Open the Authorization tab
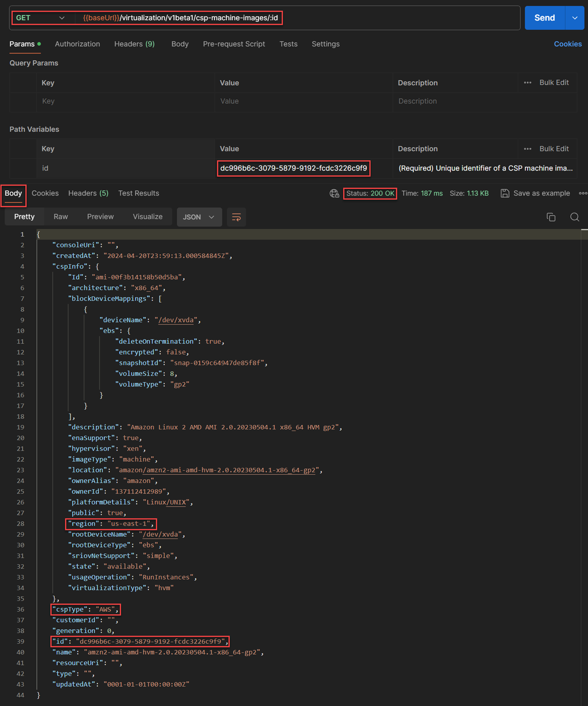588x706 pixels. click(77, 44)
